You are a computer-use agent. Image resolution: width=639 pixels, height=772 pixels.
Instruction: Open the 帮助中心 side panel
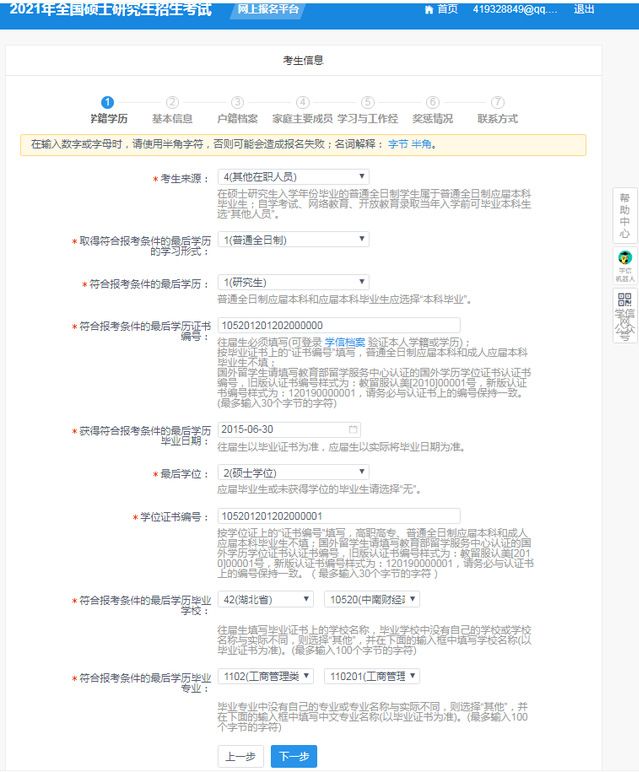(x=625, y=216)
